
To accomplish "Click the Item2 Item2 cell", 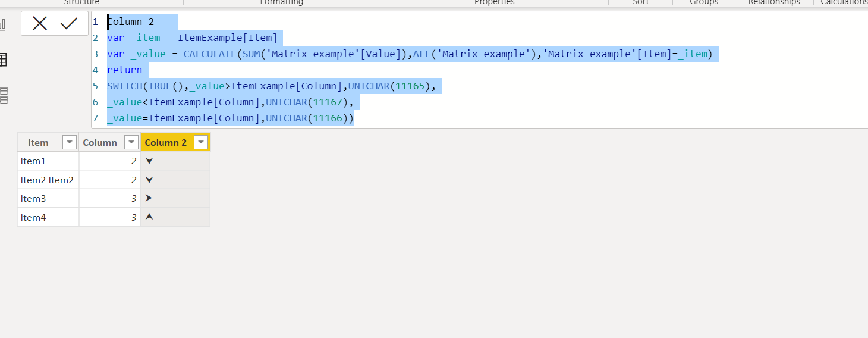I will pyautogui.click(x=48, y=180).
